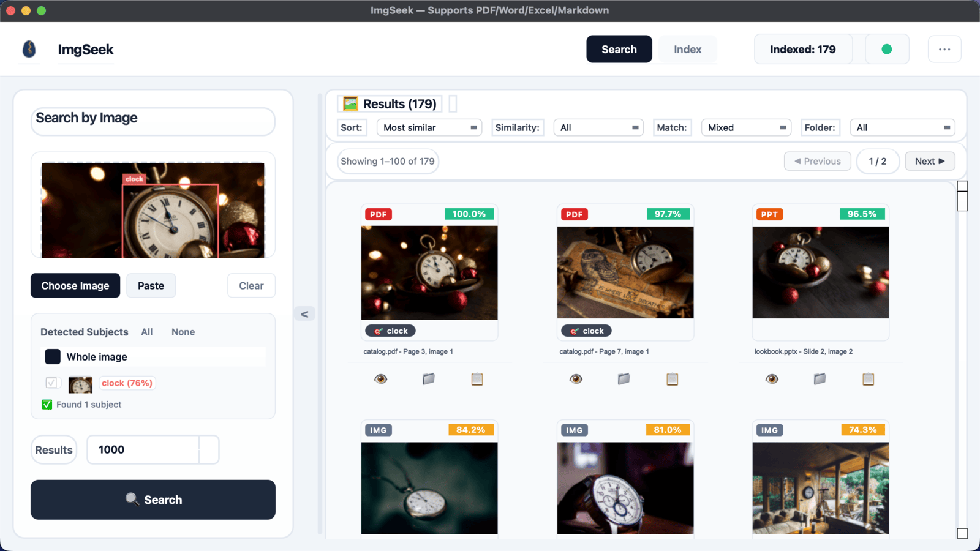The height and width of the screenshot is (551, 980).
Task: Clear the query image
Action: tap(251, 285)
